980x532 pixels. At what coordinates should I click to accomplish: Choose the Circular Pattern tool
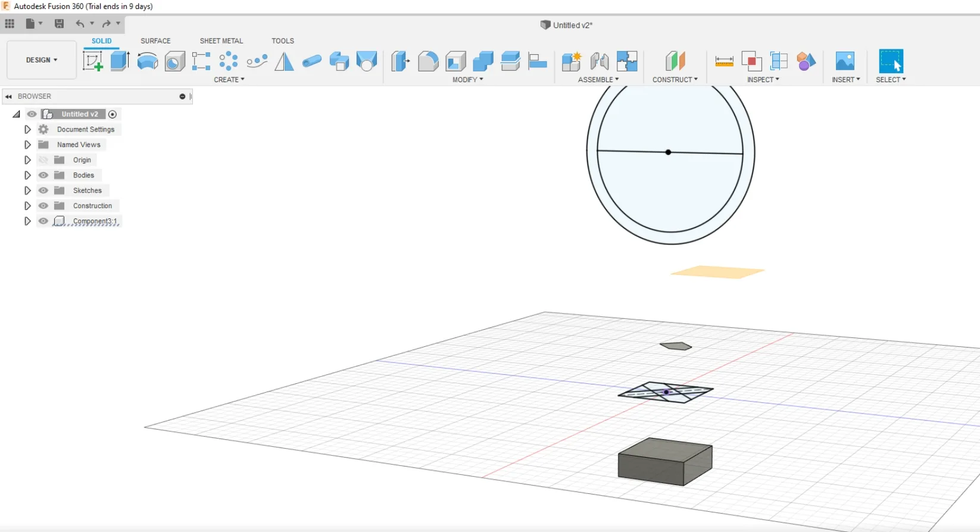pos(229,61)
